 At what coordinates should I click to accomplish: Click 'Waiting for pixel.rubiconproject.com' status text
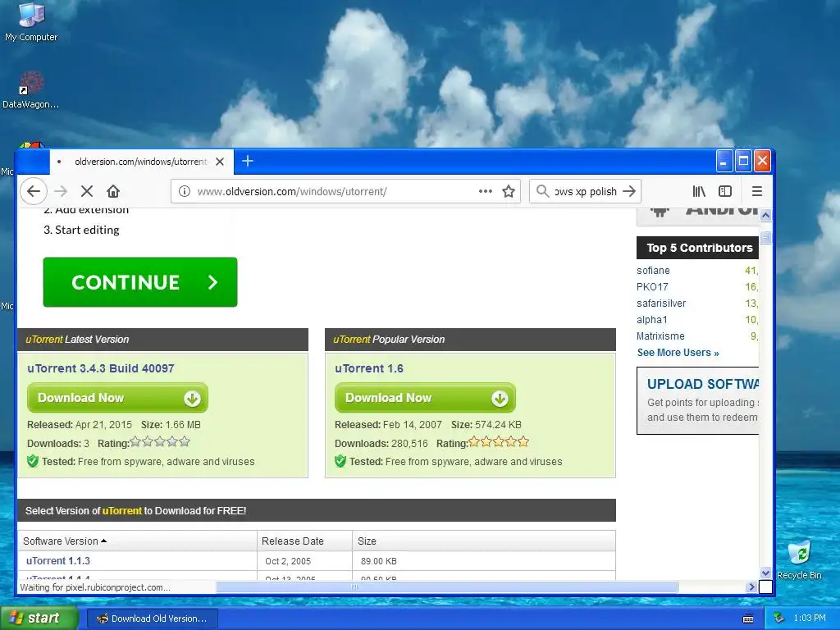coord(95,587)
